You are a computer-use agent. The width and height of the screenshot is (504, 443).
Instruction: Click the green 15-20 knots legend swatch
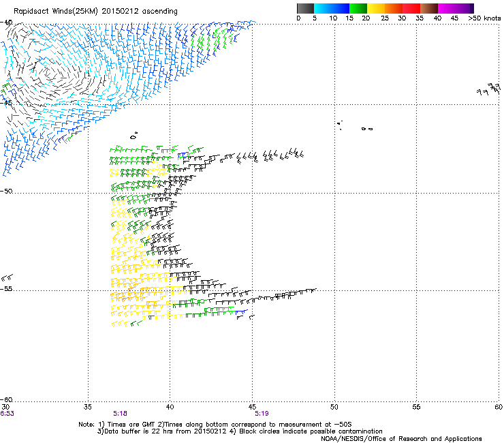358,8
